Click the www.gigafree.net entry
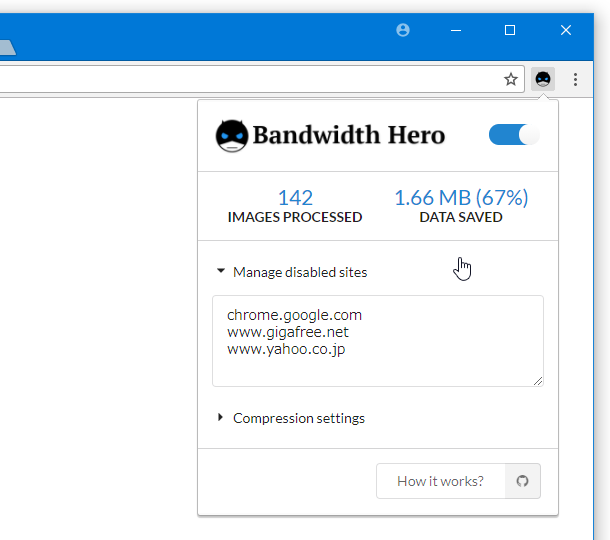This screenshot has width=610, height=540. 288,332
